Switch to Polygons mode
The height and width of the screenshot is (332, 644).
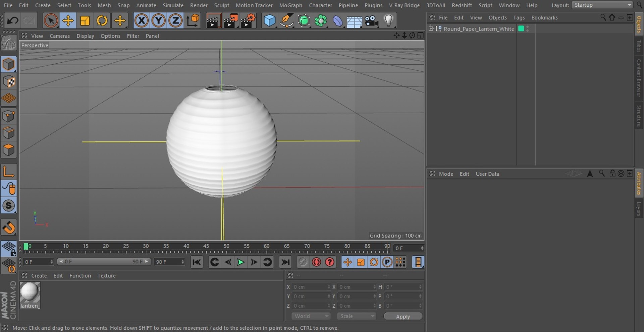9,150
